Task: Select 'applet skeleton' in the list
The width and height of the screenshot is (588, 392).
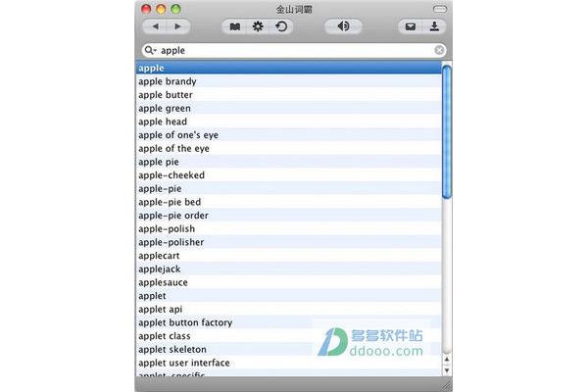Action: pyautogui.click(x=289, y=350)
